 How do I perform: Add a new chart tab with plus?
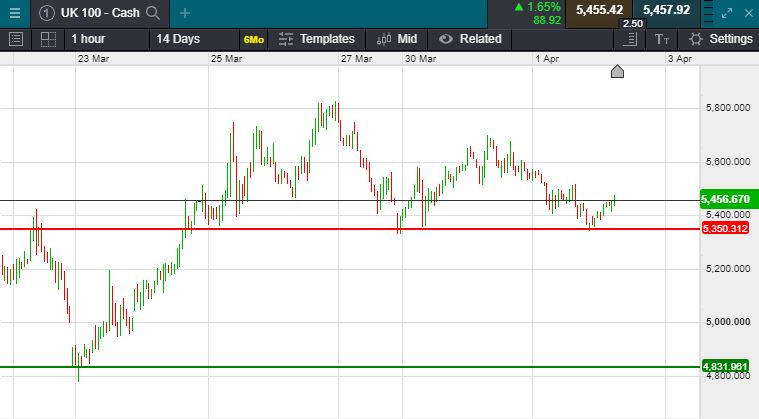[185, 13]
